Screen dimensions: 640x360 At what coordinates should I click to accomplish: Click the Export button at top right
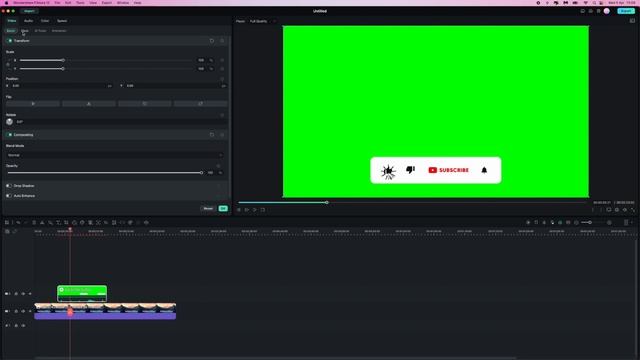[x=626, y=11]
